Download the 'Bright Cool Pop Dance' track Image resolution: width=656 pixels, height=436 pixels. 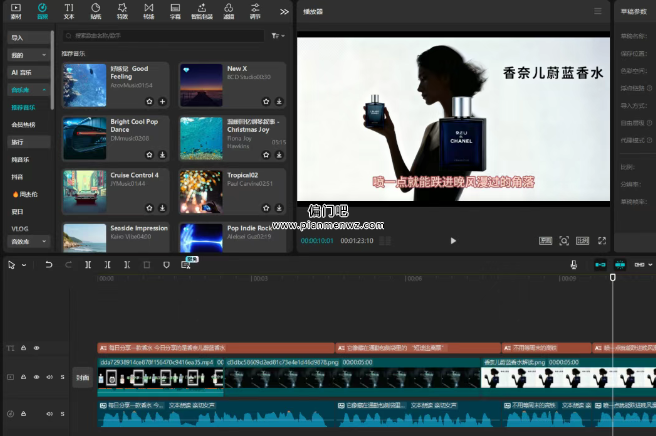click(162, 155)
